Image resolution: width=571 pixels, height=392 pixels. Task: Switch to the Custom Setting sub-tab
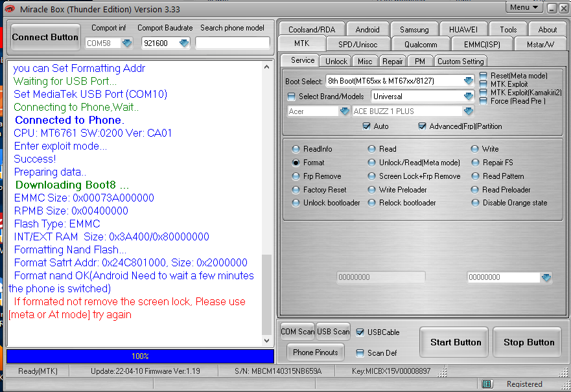pyautogui.click(x=460, y=61)
